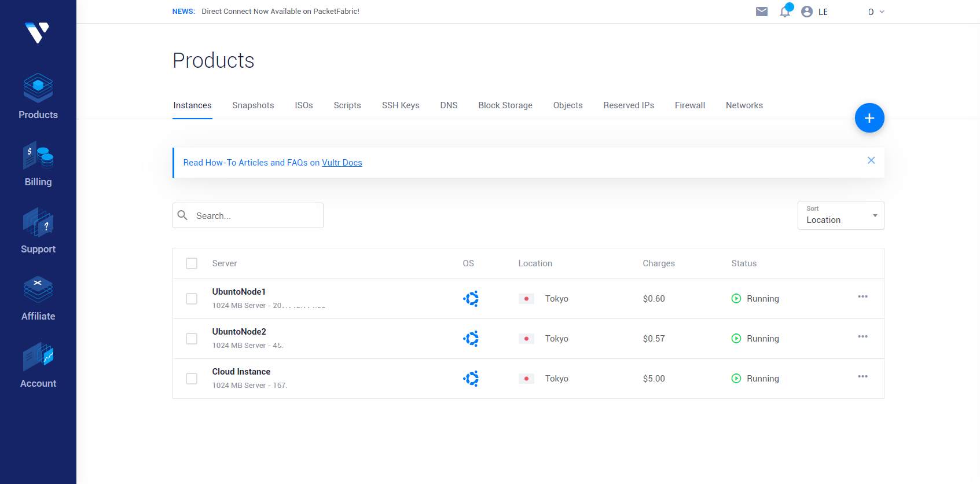Click Ubuntu OS icon for UbuntoNode1
This screenshot has height=484, width=980.
click(x=471, y=299)
